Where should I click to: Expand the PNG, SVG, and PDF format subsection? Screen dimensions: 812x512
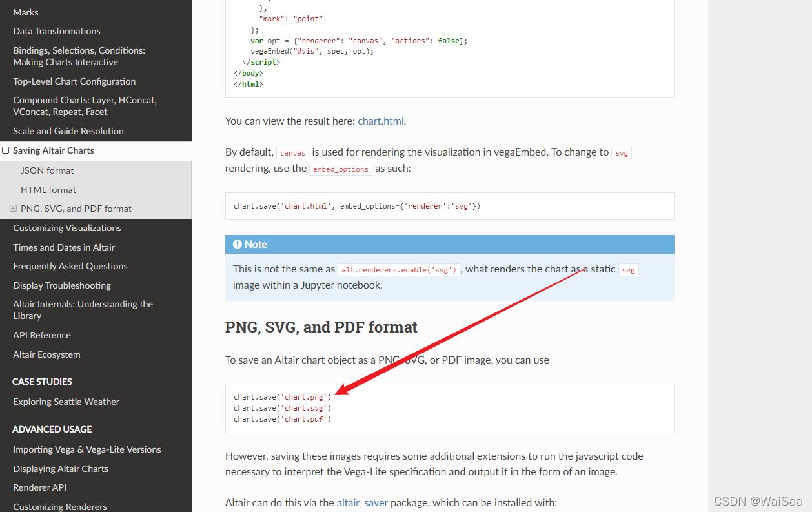pyautogui.click(x=13, y=209)
